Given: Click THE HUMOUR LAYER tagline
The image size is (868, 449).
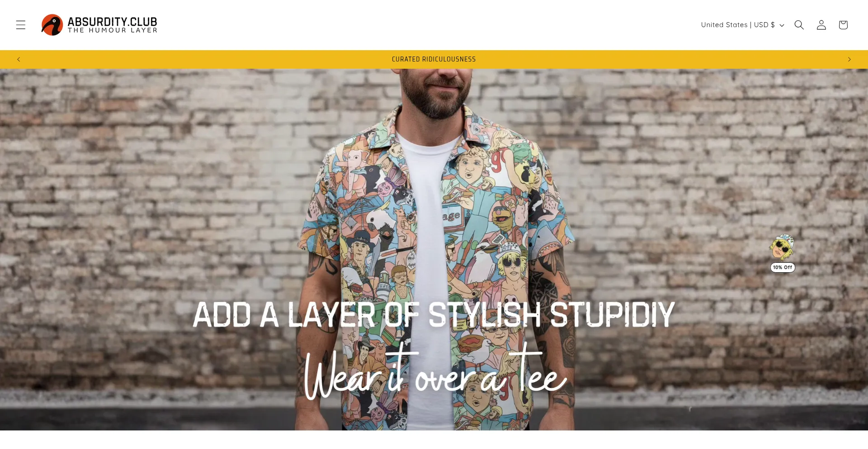Looking at the screenshot, I should (112, 30).
